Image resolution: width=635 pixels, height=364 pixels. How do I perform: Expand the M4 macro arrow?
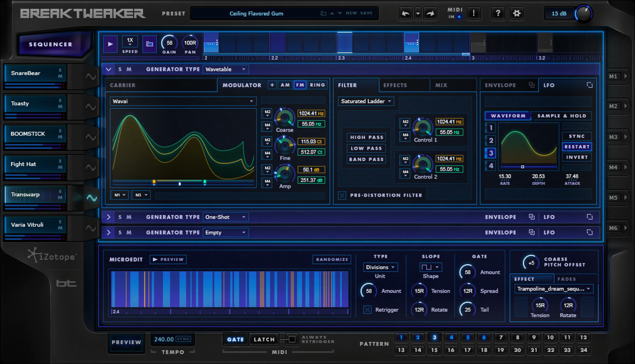click(x=625, y=167)
